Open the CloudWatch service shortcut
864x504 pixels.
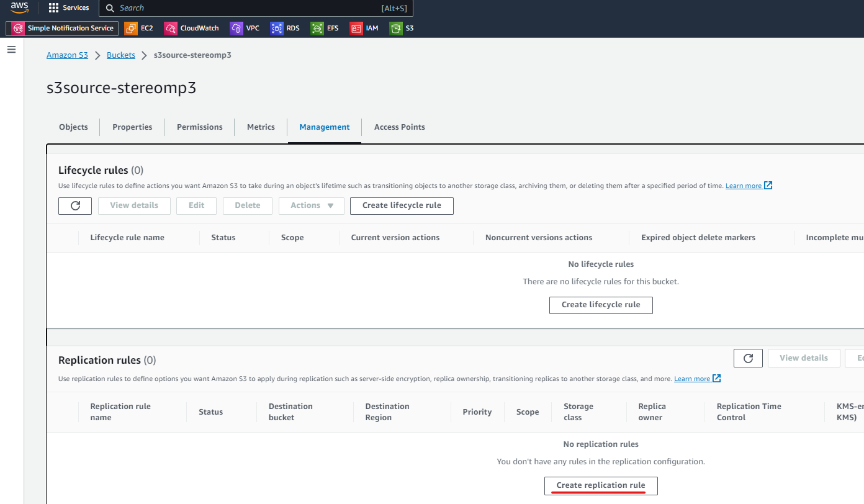tap(192, 28)
